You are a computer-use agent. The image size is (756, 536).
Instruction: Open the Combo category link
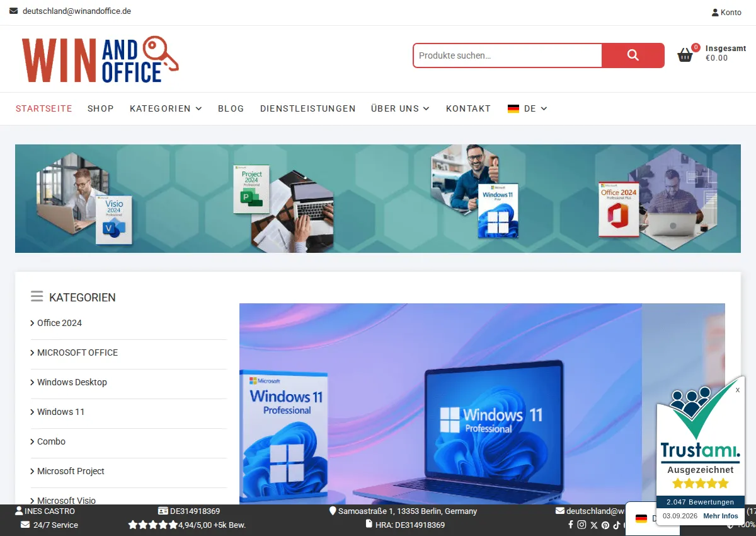click(51, 441)
